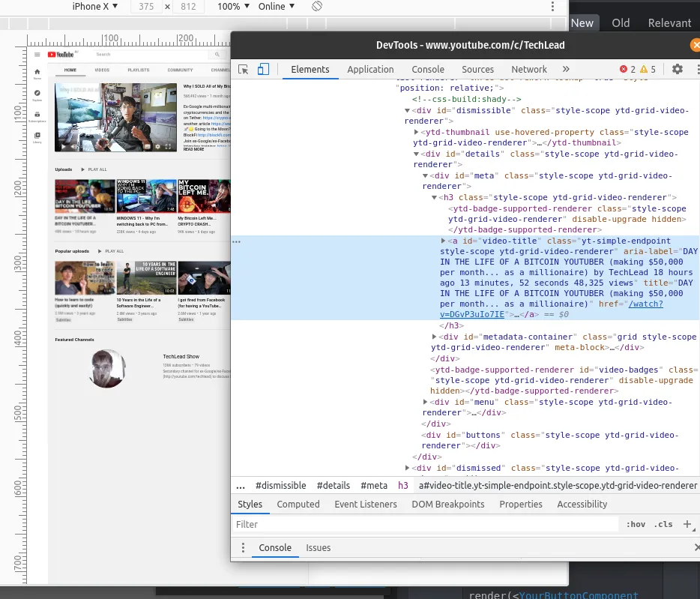700x599 pixels.
Task: Collapse the div#meta node
Action: tap(425, 176)
